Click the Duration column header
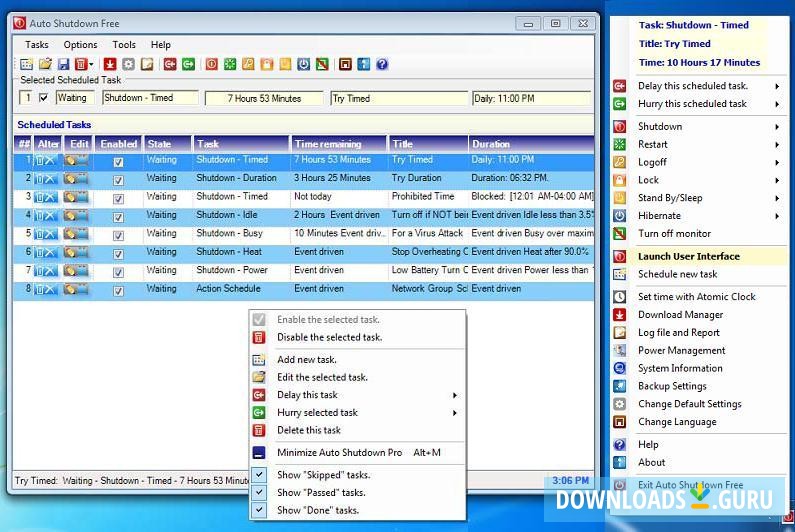The height and width of the screenshot is (532, 795). coord(531,144)
